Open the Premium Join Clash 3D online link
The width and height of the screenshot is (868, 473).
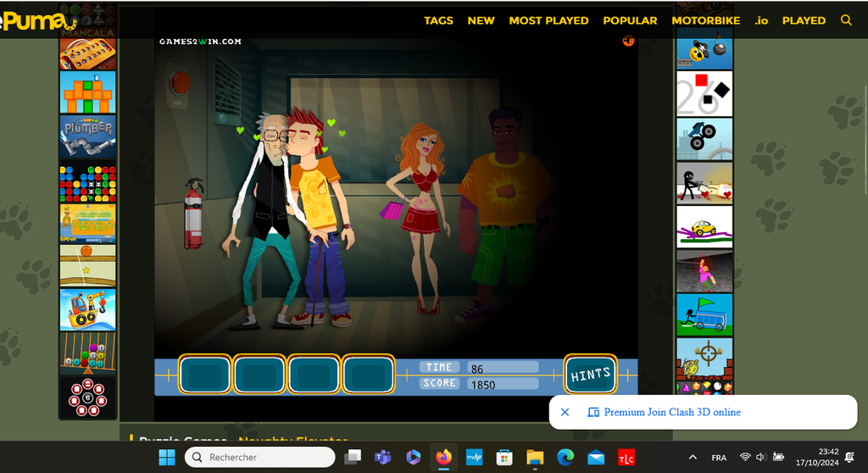pyautogui.click(x=671, y=413)
